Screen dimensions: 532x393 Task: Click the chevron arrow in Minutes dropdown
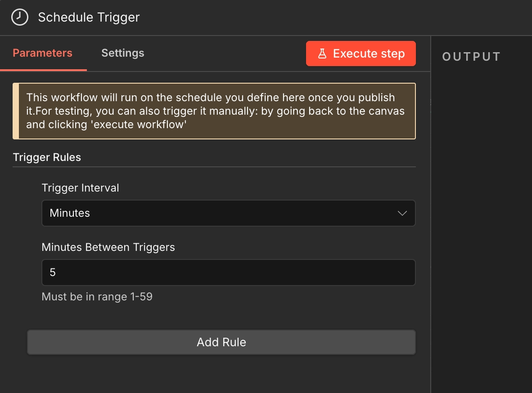pyautogui.click(x=402, y=213)
